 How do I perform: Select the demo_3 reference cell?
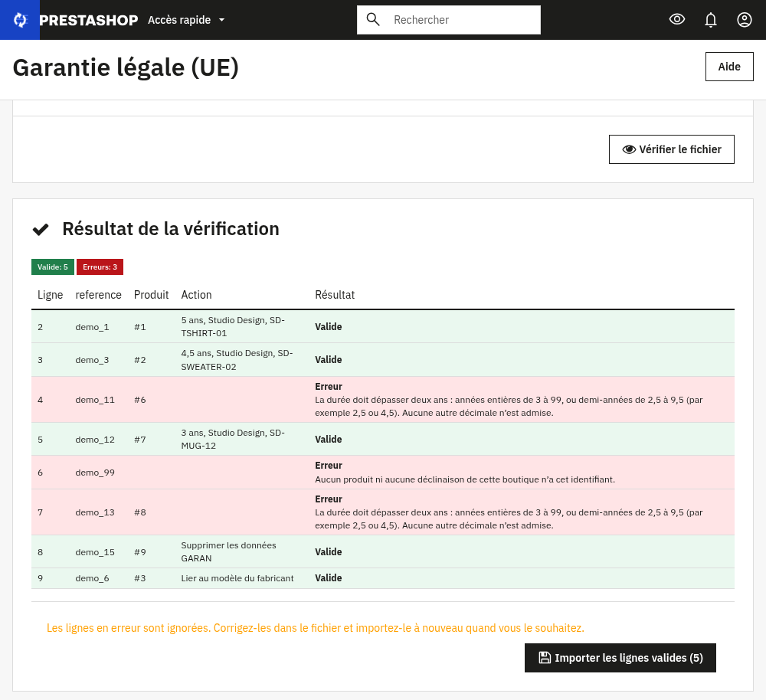pos(93,360)
